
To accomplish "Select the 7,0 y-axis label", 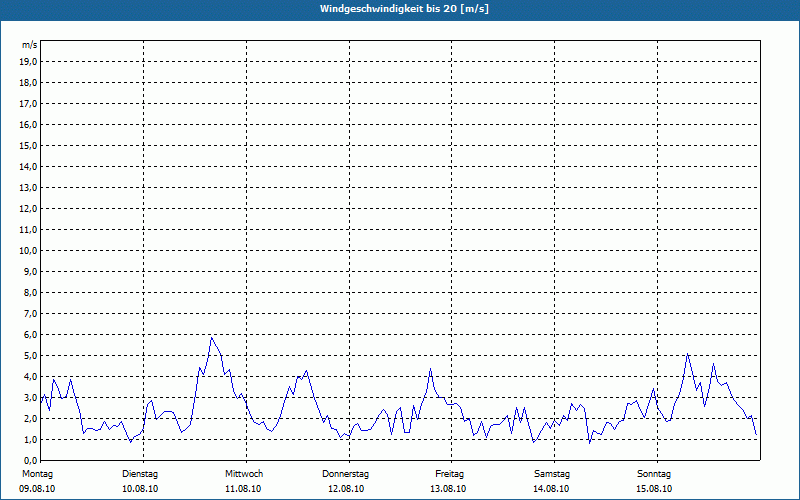I will 30,313.
